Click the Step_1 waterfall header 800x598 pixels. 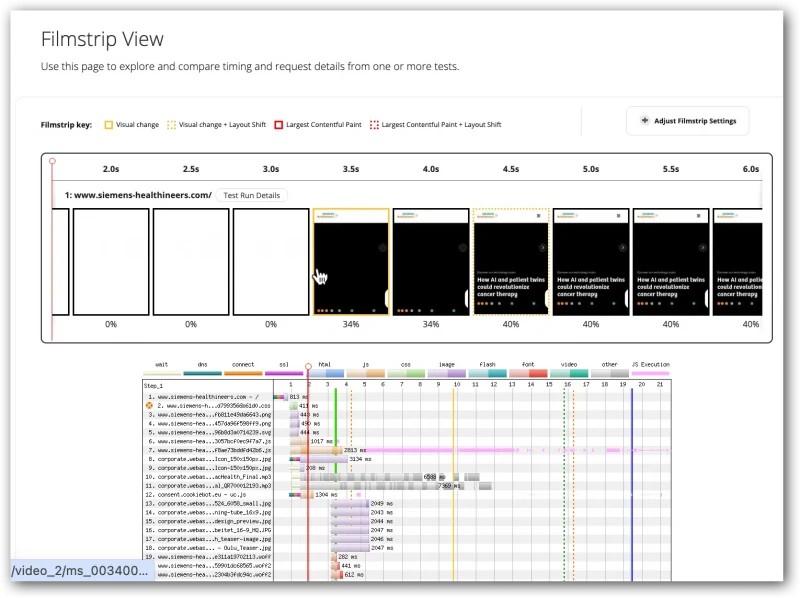[153, 386]
